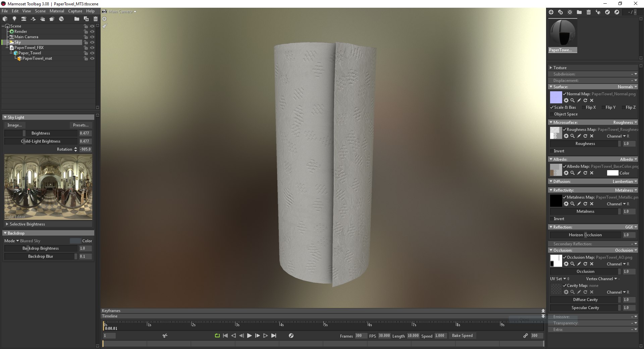Open the Scene menu

[40, 11]
